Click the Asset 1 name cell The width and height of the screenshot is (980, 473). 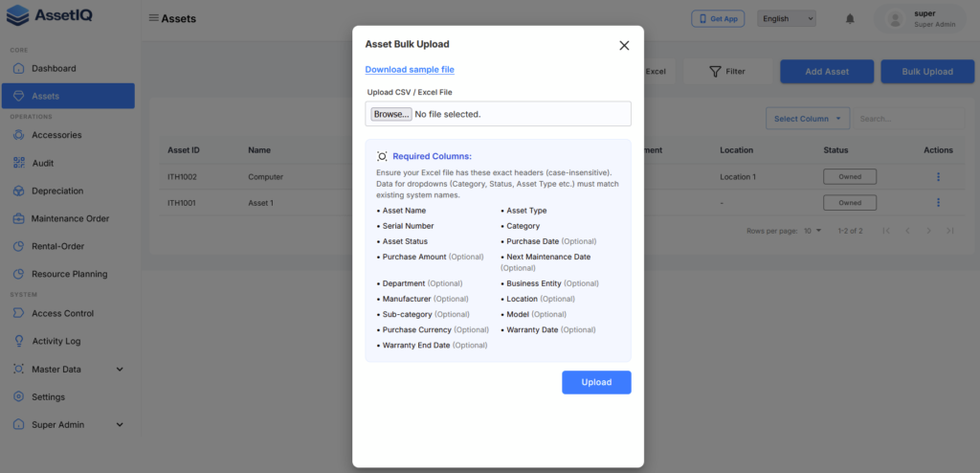[260, 203]
